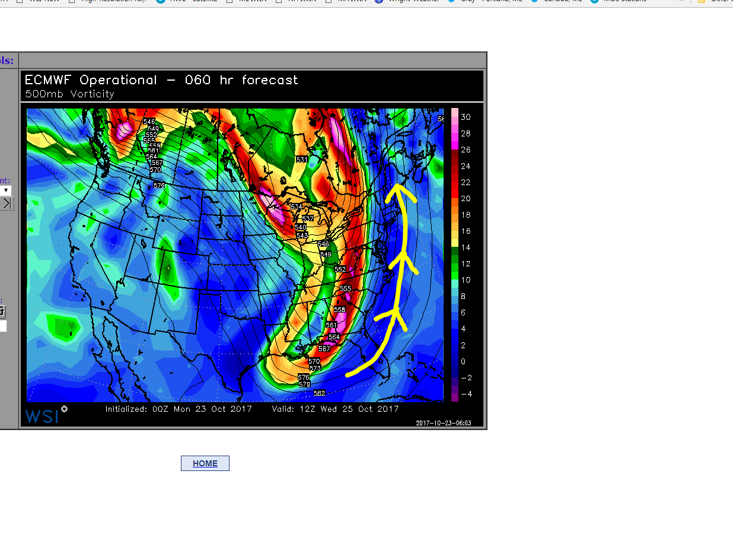The height and width of the screenshot is (560, 733).
Task: Click the '500mb Vorticity' subtitle text
Action: click(x=70, y=94)
